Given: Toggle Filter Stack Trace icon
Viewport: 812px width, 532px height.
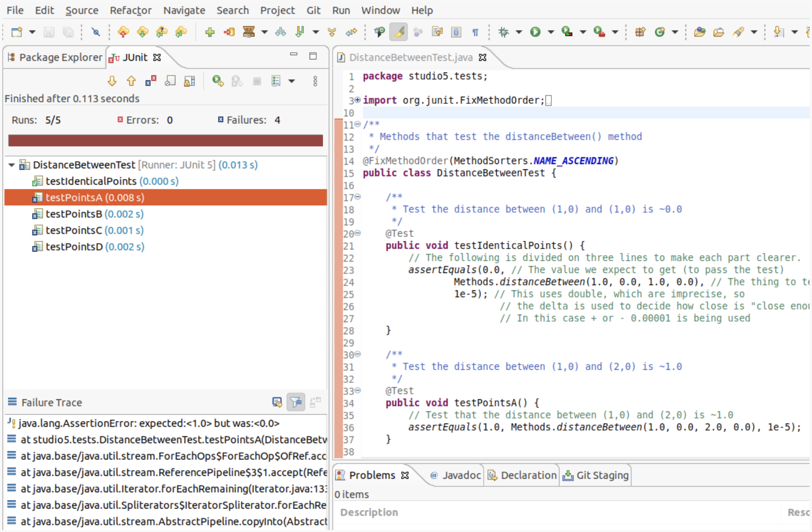Looking at the screenshot, I should (x=296, y=402).
